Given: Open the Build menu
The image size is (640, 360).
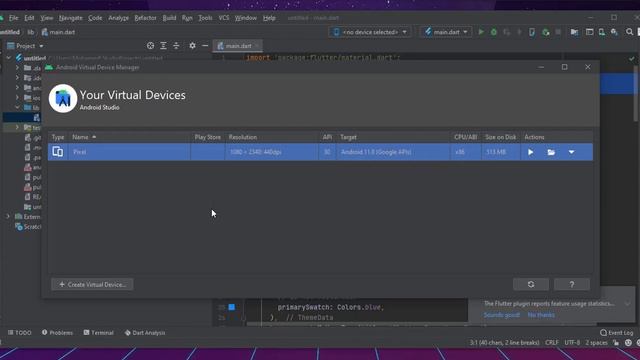Looking at the screenshot, I should (169, 18).
